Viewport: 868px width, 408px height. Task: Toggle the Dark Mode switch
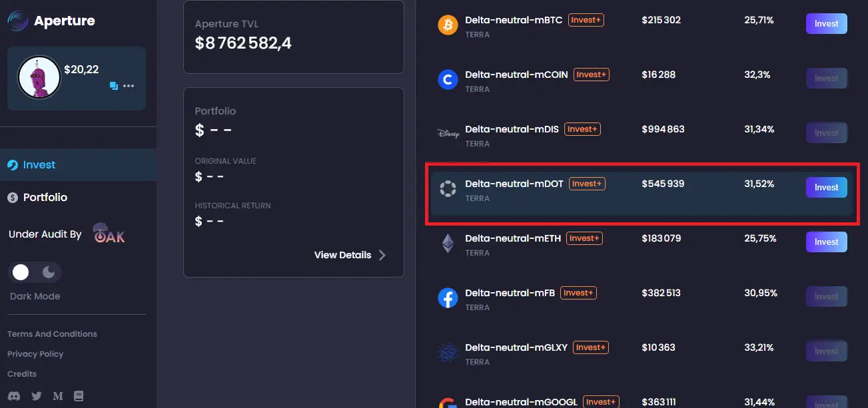[x=35, y=272]
